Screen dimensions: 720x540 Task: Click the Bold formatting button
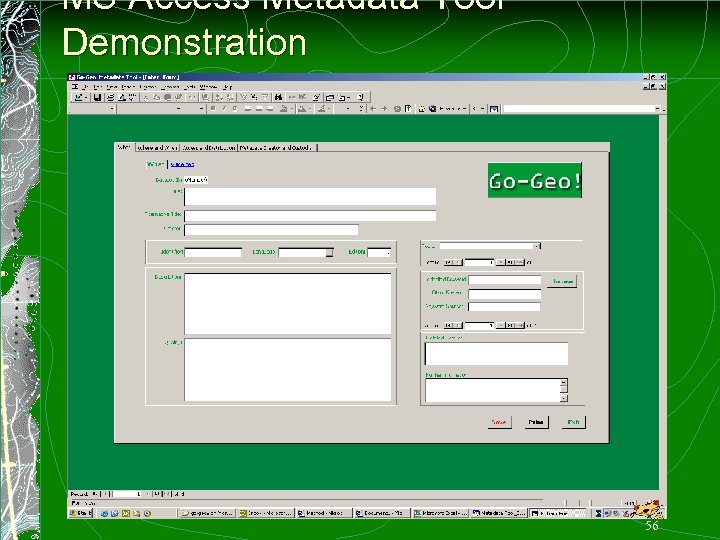(x=213, y=109)
